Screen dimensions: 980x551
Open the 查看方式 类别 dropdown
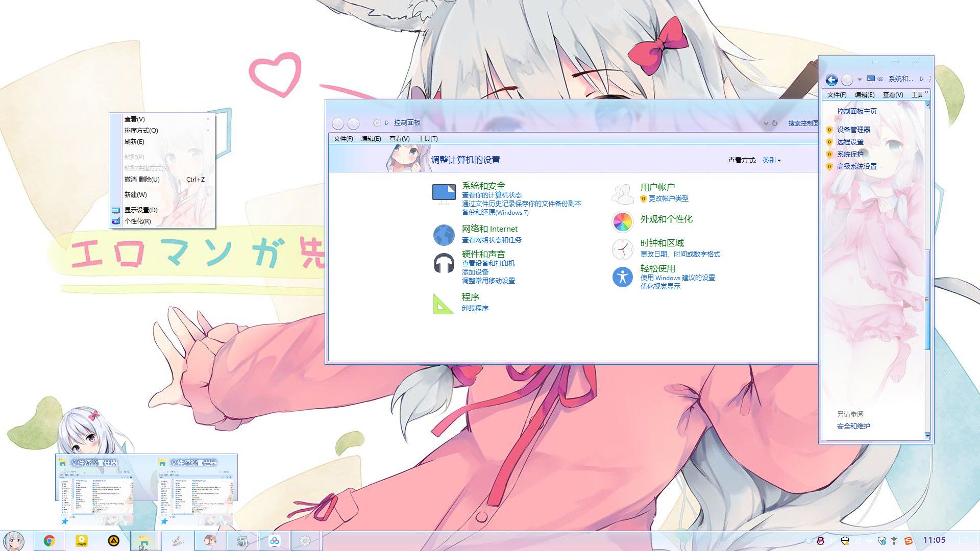771,160
